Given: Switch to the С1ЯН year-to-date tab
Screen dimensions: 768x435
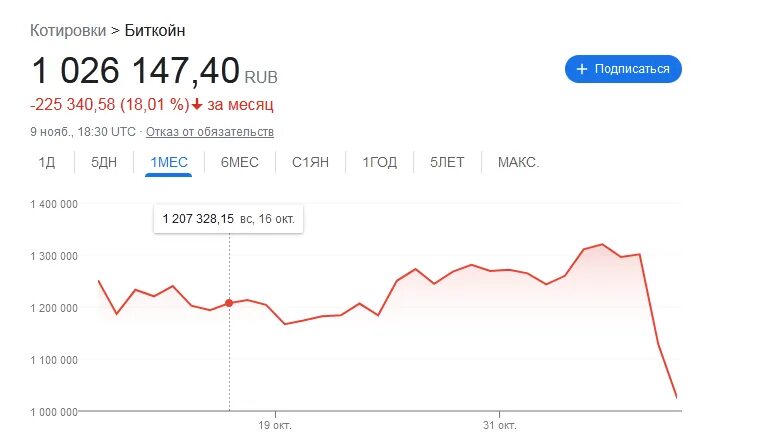Looking at the screenshot, I should 311,162.
